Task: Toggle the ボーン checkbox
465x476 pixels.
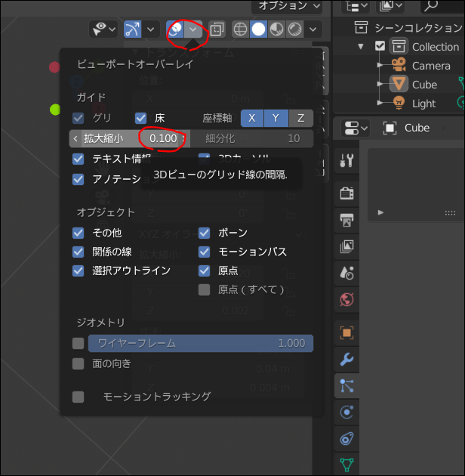Action: click(x=204, y=233)
